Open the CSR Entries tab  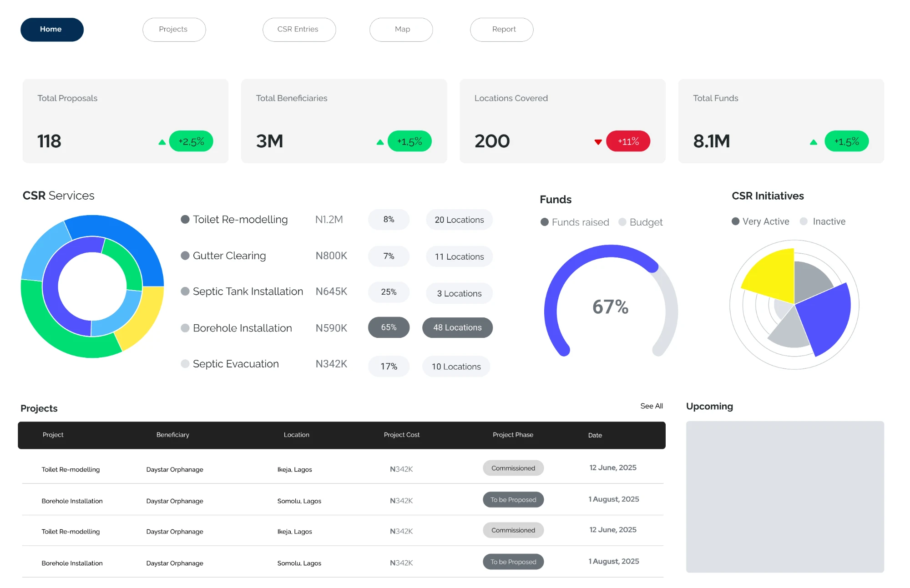click(299, 30)
